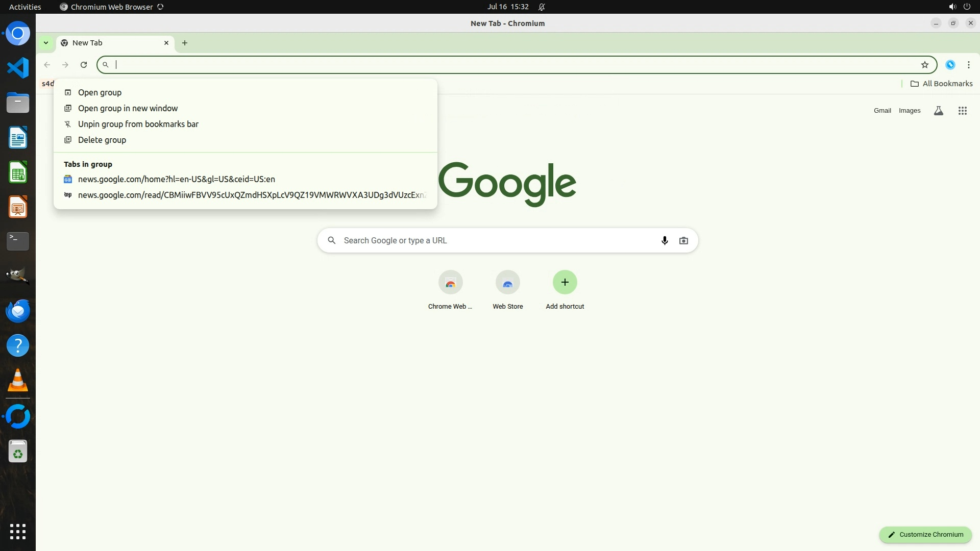Select Open group in new window

click(128, 108)
